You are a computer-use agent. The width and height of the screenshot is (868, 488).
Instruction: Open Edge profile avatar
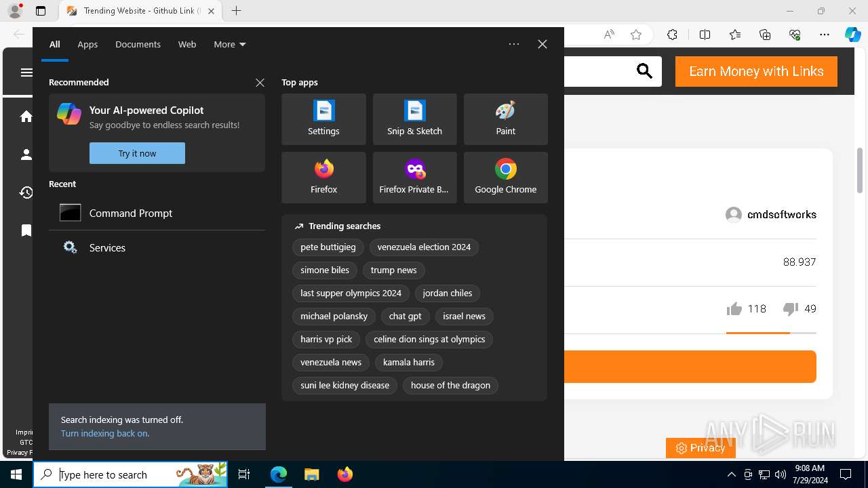[x=15, y=11]
